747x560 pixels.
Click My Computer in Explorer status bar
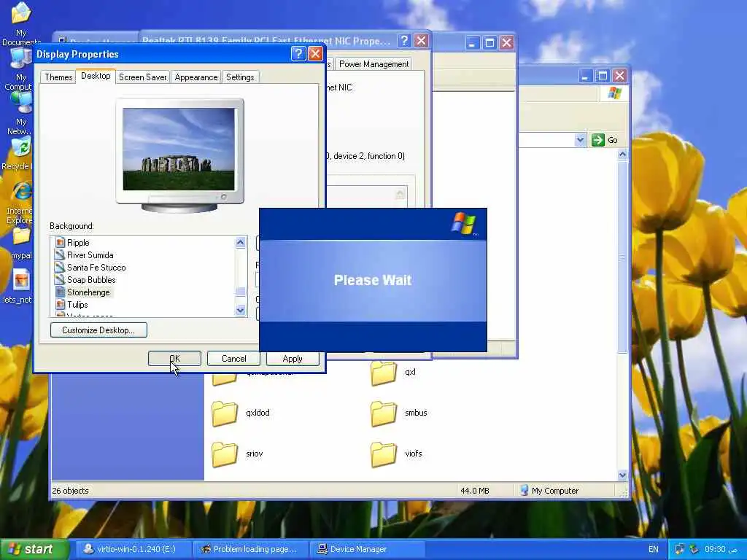549,491
